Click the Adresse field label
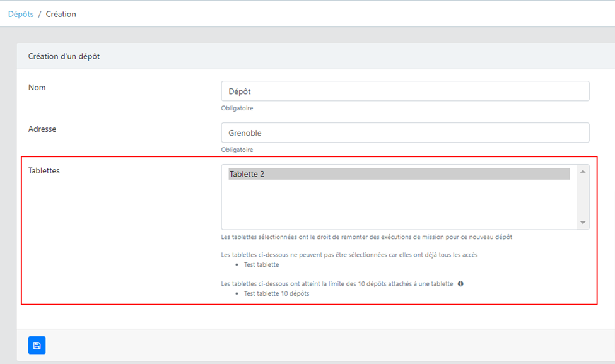The image size is (615, 364). [x=42, y=129]
